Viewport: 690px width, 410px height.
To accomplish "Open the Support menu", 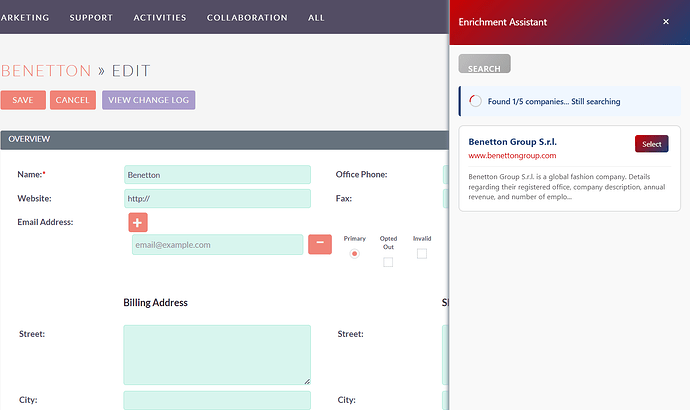I will pos(91,18).
